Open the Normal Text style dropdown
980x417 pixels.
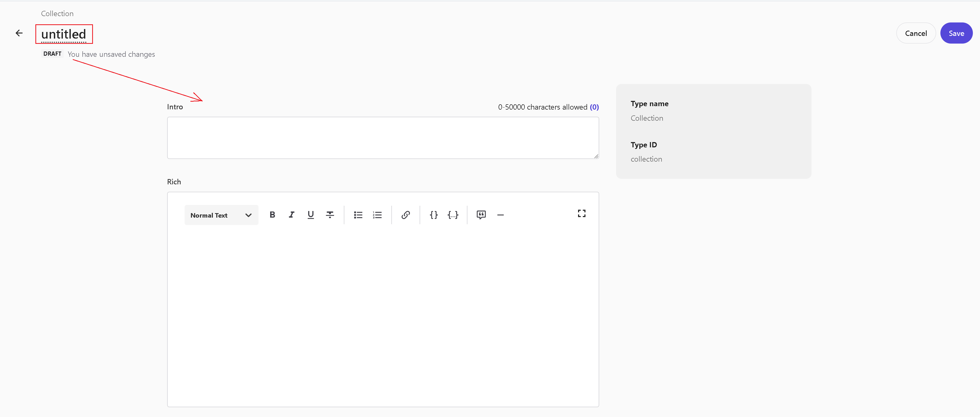(221, 215)
